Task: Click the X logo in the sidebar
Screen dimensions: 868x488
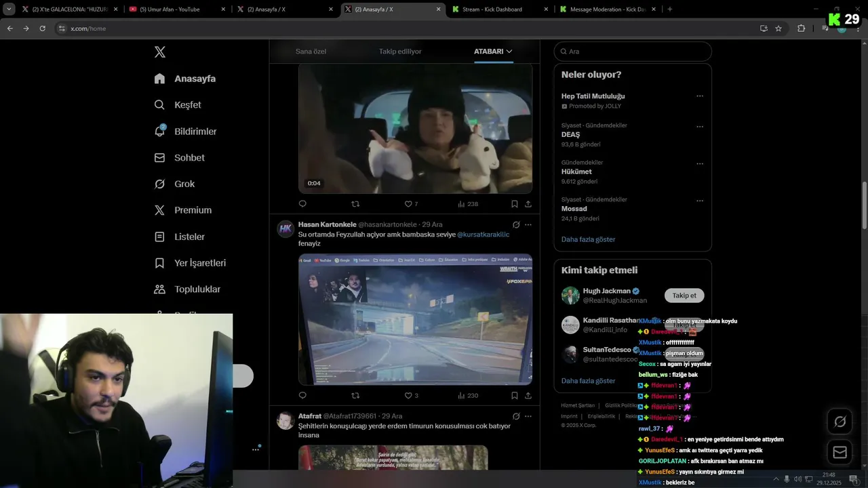Action: [159, 52]
